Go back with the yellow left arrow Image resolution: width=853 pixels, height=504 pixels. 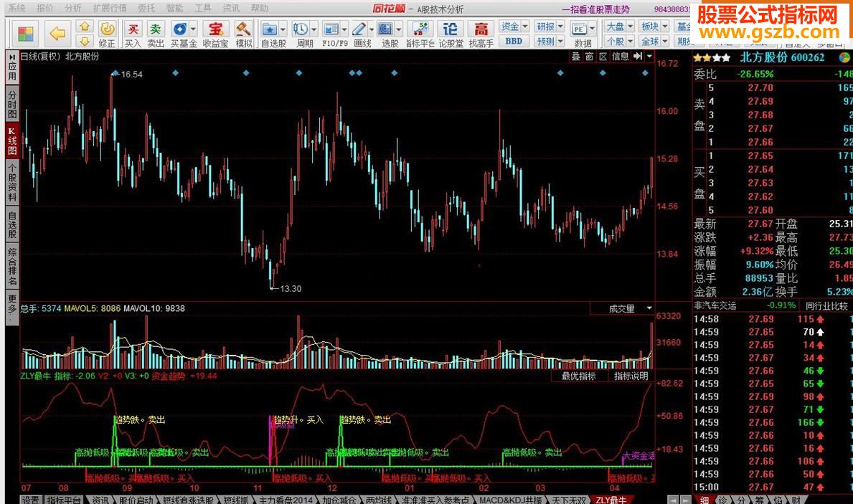[x=57, y=34]
